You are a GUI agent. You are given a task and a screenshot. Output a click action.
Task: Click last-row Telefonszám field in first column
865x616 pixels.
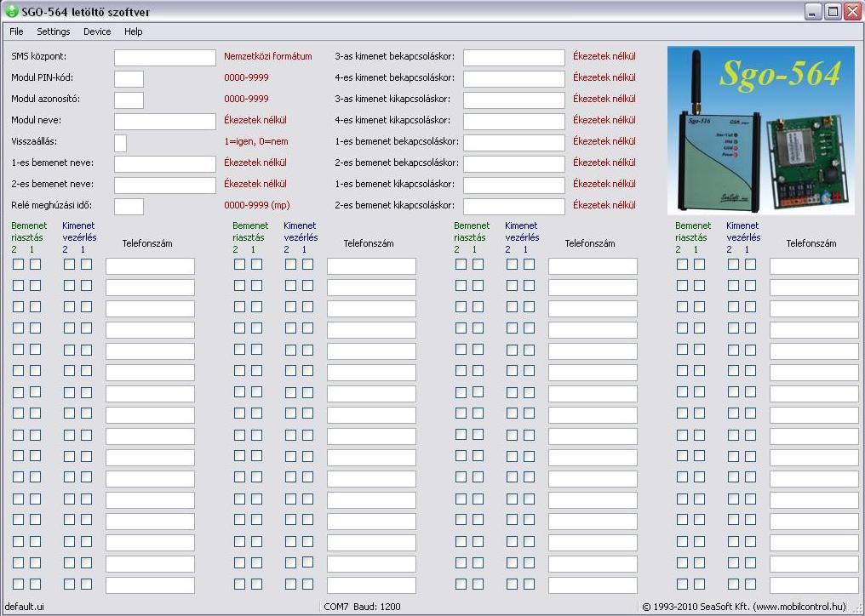pos(150,585)
